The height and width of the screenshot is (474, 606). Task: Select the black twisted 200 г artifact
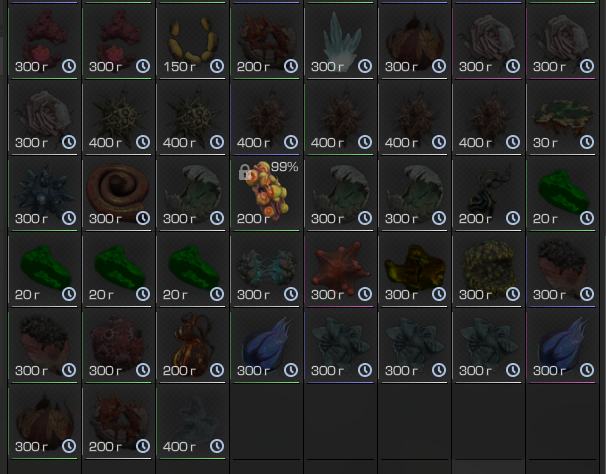click(x=489, y=192)
